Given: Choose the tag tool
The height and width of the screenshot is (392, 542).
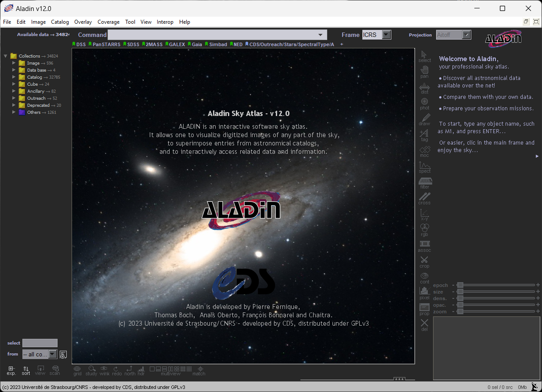Looking at the screenshot, I should (424, 135).
